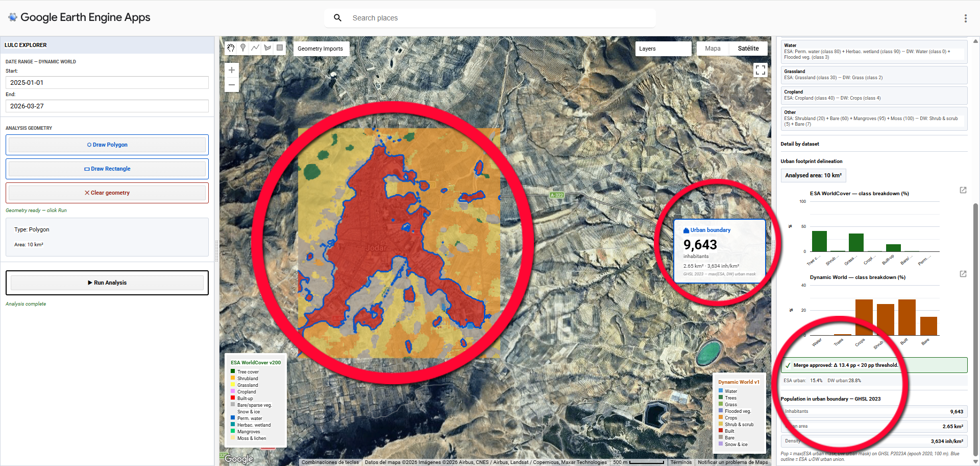Expand the Layers dropdown
This screenshot has width=980, height=466.
(663, 49)
